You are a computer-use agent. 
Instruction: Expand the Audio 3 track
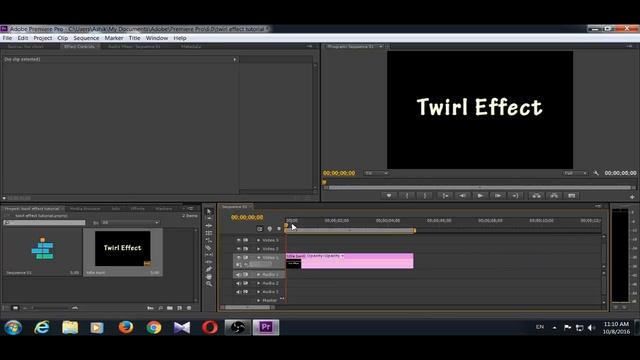[258, 292]
